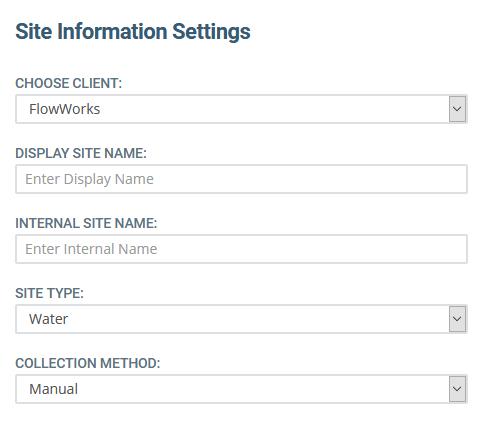Click the chevron arrow on the Water dropdown
The image size is (483, 428).
point(457,319)
